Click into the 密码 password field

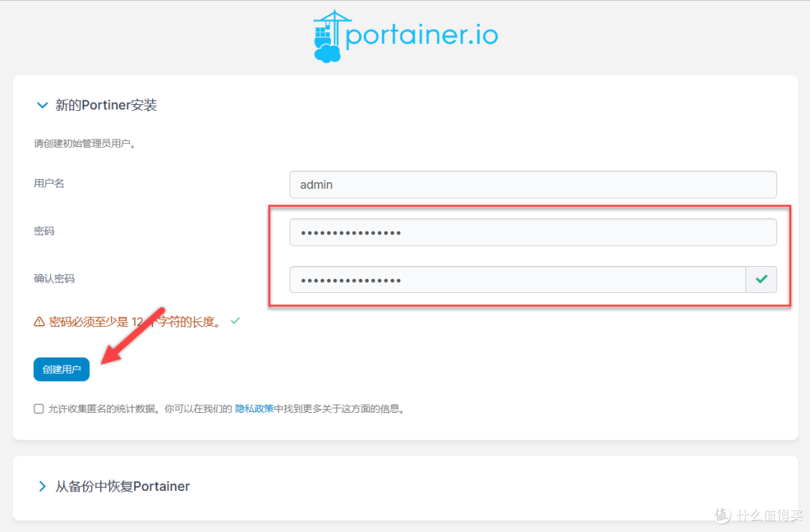pos(532,232)
